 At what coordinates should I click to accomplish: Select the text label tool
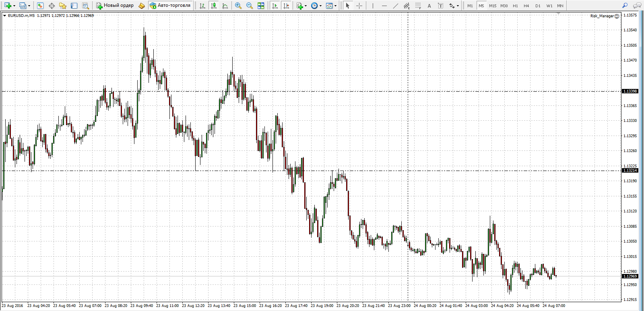click(x=429, y=6)
